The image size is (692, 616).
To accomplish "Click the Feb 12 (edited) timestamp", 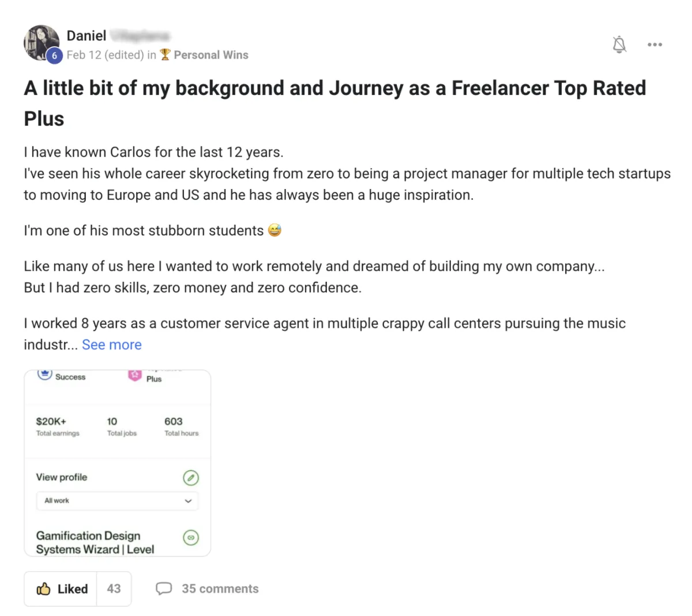I will coord(106,55).
